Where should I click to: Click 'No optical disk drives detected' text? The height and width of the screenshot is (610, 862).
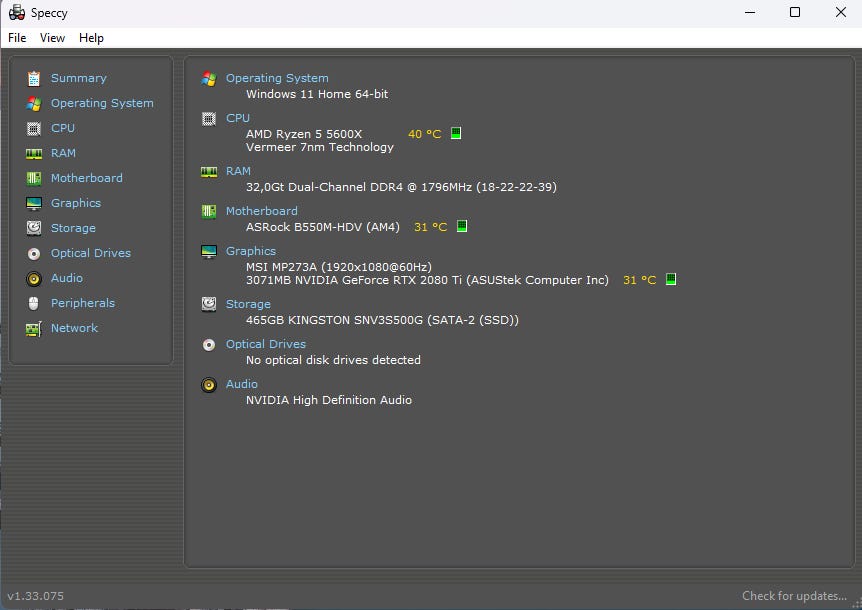(x=333, y=360)
